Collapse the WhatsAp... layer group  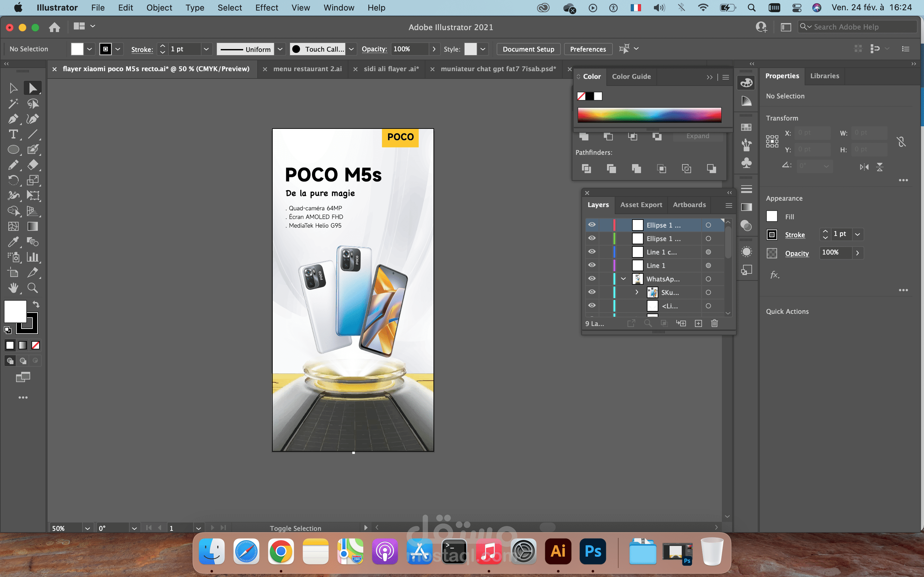(x=623, y=279)
